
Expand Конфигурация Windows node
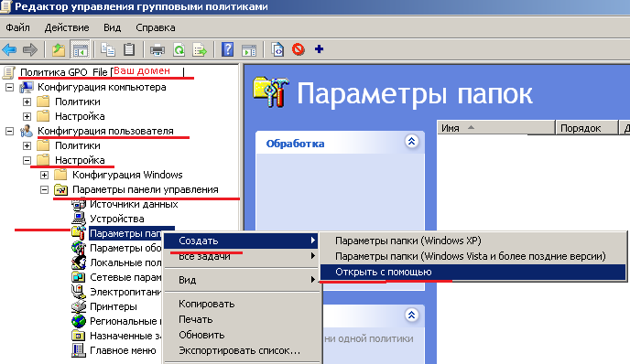[44, 175]
